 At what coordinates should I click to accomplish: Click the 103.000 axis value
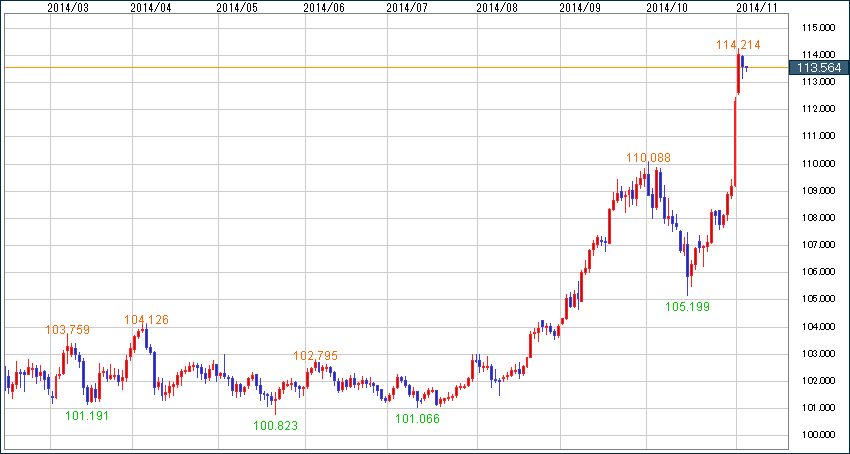(819, 354)
